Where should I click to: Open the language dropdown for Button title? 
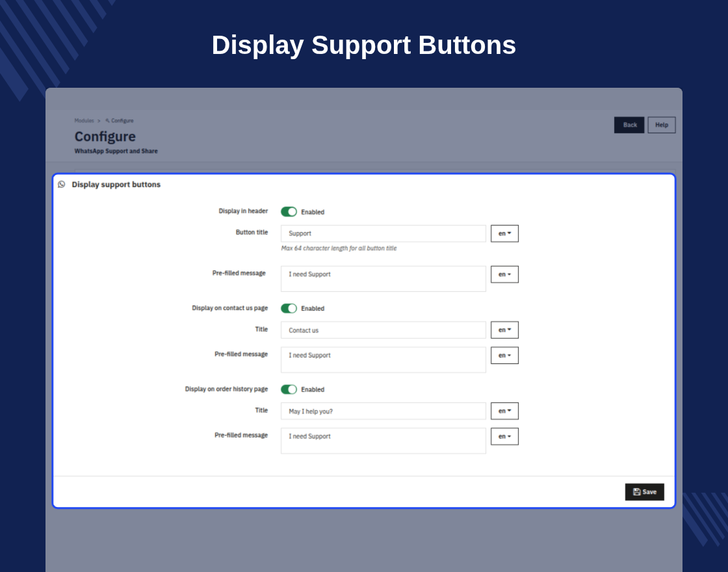[x=504, y=233]
